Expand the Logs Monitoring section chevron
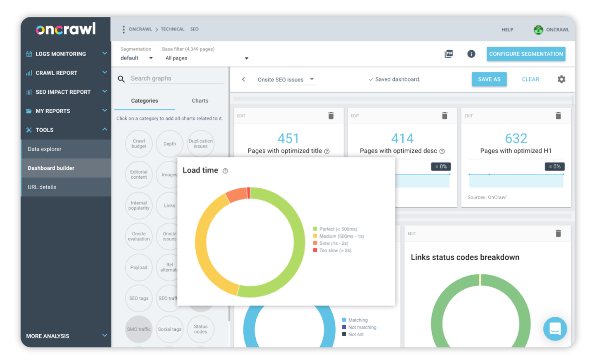Screen dimensions: 596x364 (x=104, y=53)
